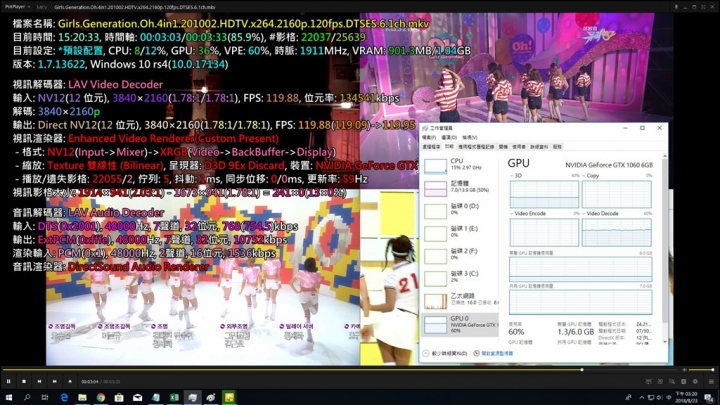Viewport: 720px width, 405px height.
Task: Switch to the 服務 tab
Action: click(x=557, y=147)
